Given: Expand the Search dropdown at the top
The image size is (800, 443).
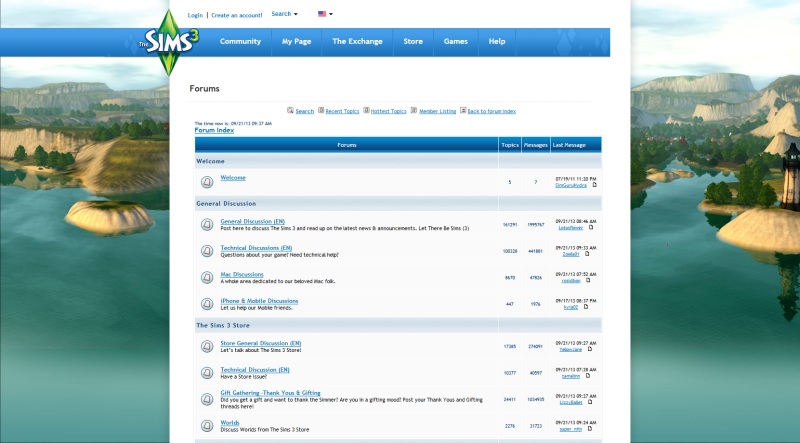Looking at the screenshot, I should [x=284, y=14].
